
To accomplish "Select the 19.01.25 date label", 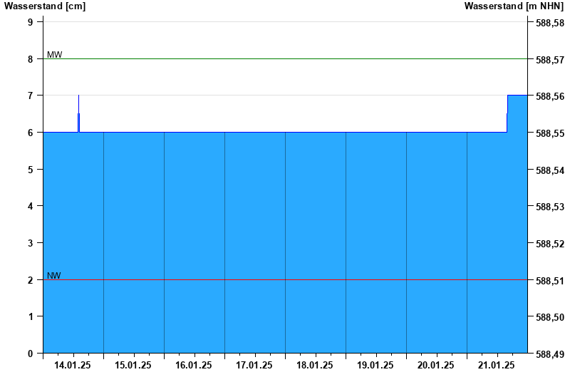I will (375, 365).
